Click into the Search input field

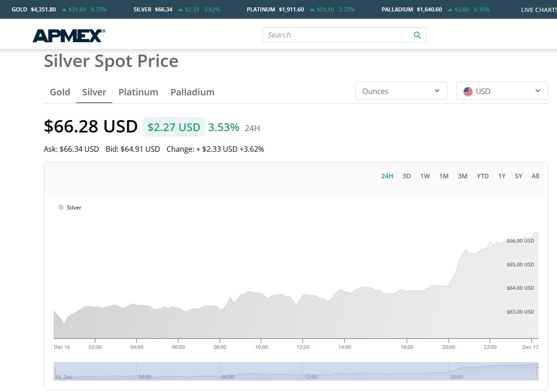pos(337,35)
